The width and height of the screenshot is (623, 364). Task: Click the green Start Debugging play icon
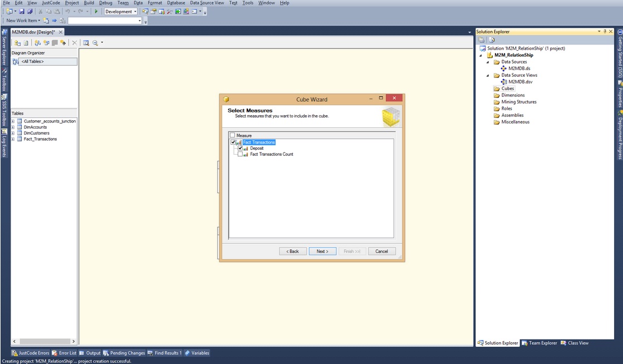[96, 12]
